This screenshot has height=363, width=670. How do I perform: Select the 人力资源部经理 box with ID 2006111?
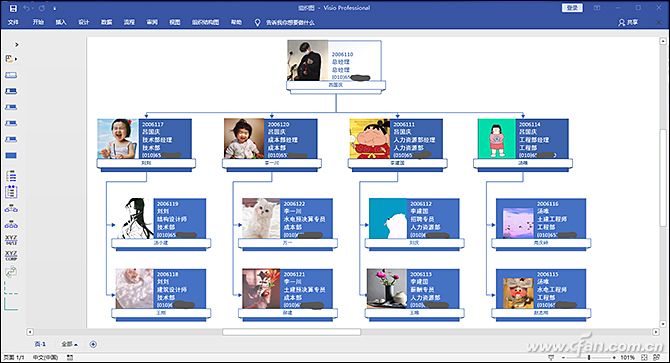[x=397, y=144]
